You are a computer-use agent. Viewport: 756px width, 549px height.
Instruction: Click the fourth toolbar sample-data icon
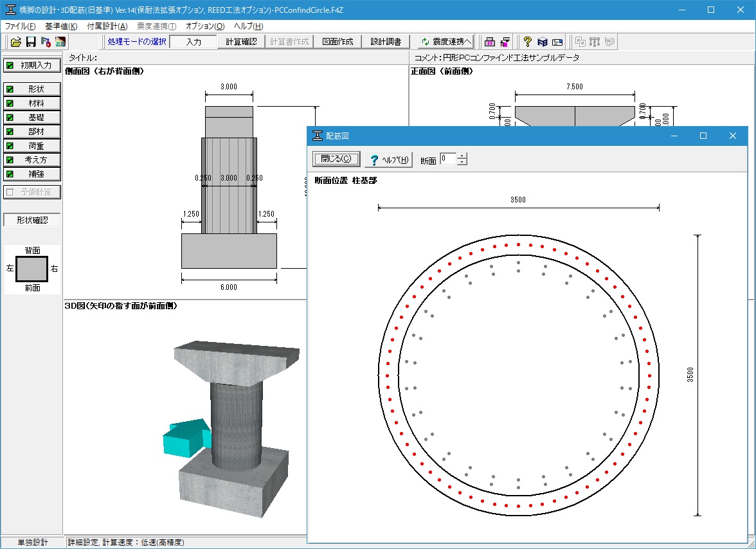point(60,42)
